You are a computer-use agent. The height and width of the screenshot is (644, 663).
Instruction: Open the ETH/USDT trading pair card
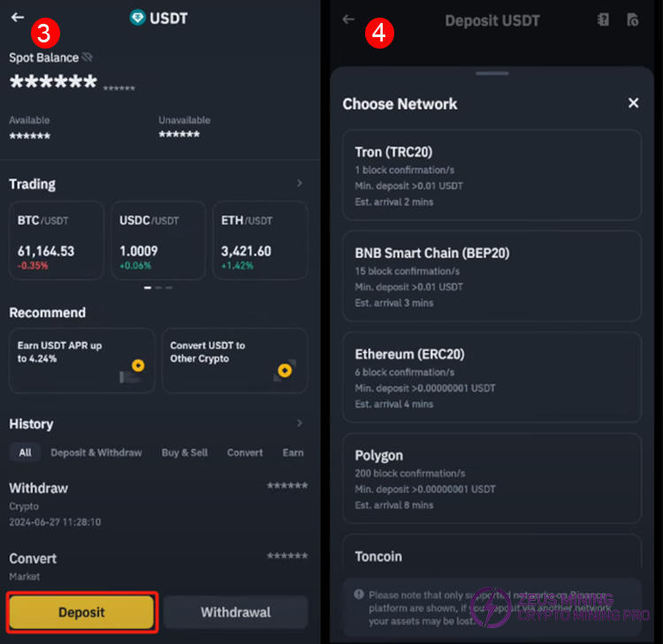(261, 240)
